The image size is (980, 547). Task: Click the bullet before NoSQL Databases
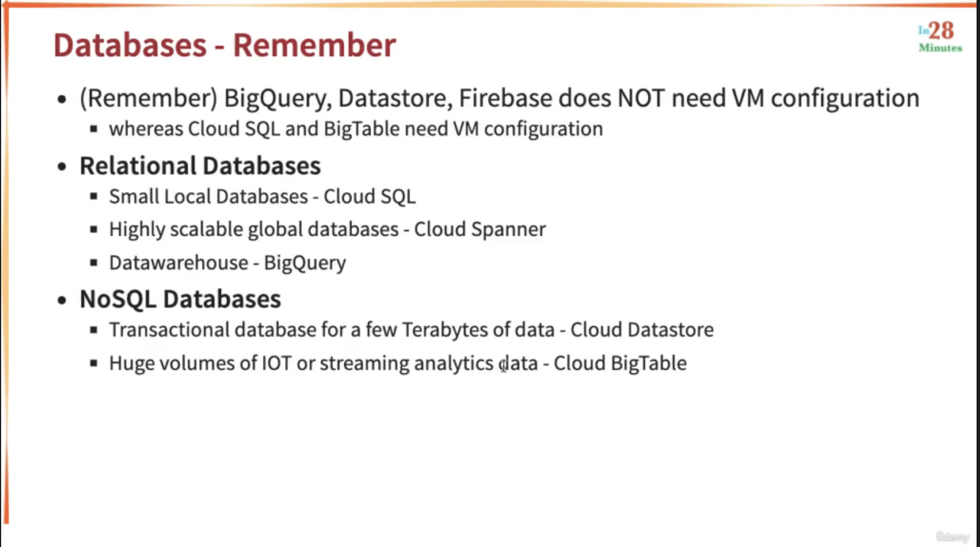point(62,300)
